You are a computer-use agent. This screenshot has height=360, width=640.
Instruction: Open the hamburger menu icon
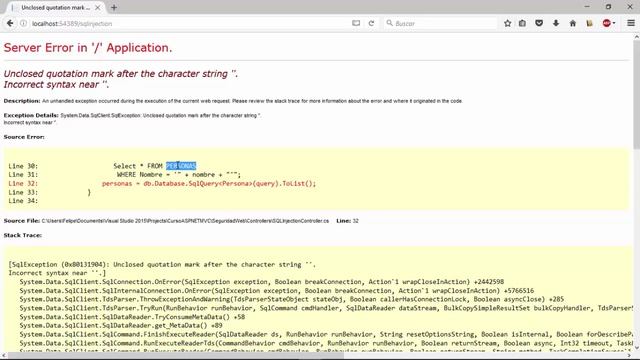(631, 23)
